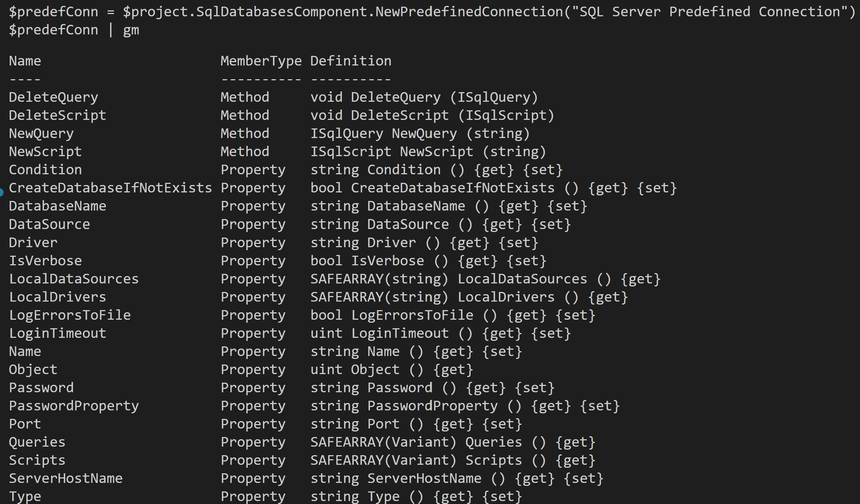This screenshot has height=504, width=860.
Task: Click the blue marker beside CreateDatabaseIfNotExists
Action: 2,191
